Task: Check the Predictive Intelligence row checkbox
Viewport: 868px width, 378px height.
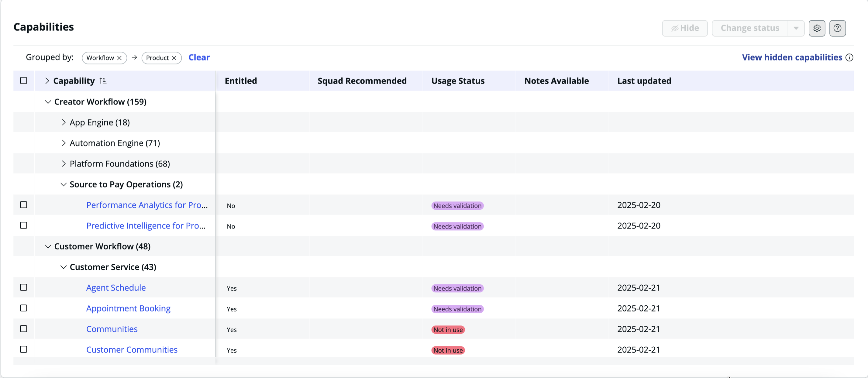Action: point(24,225)
